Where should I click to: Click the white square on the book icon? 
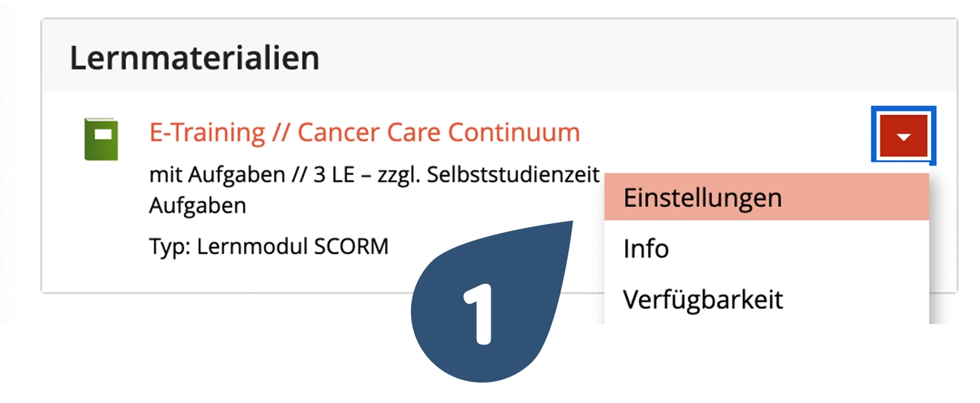102,133
